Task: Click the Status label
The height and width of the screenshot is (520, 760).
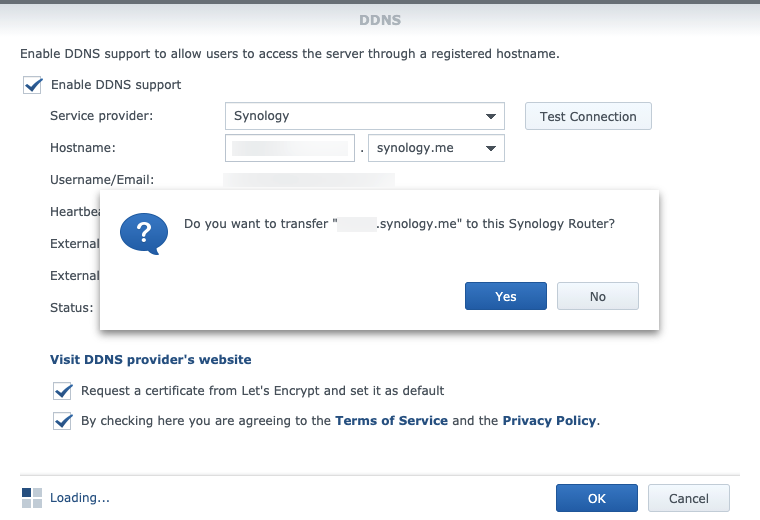Action: click(71, 308)
